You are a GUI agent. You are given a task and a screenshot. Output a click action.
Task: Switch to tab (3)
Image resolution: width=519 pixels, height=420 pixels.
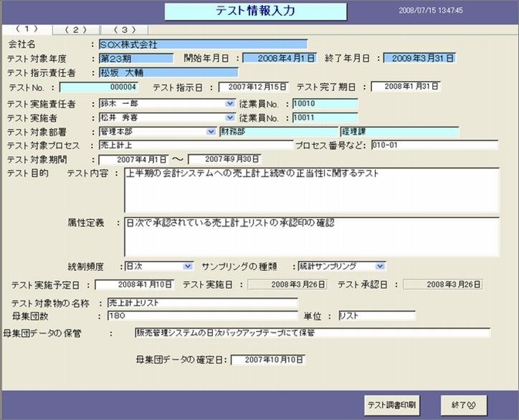(125, 30)
